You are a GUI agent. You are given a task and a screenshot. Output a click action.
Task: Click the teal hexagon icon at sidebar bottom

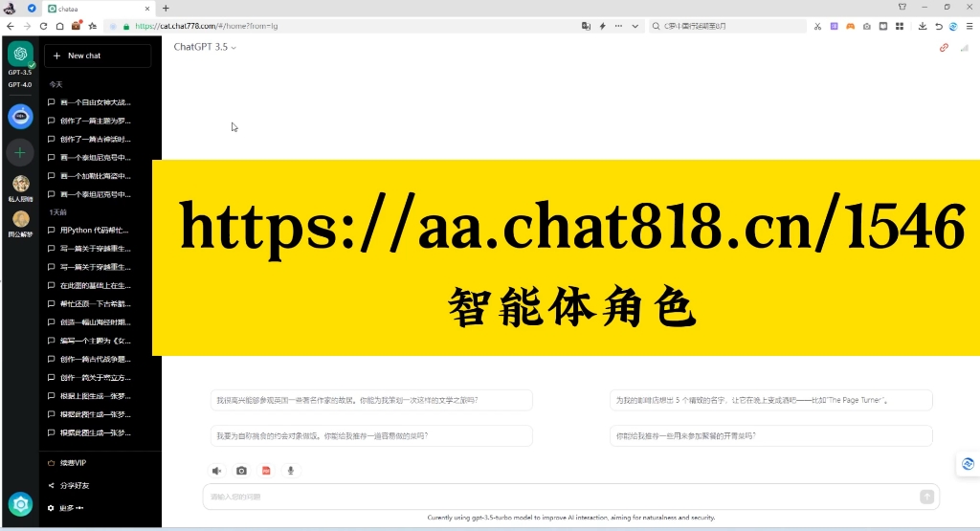pos(20,504)
